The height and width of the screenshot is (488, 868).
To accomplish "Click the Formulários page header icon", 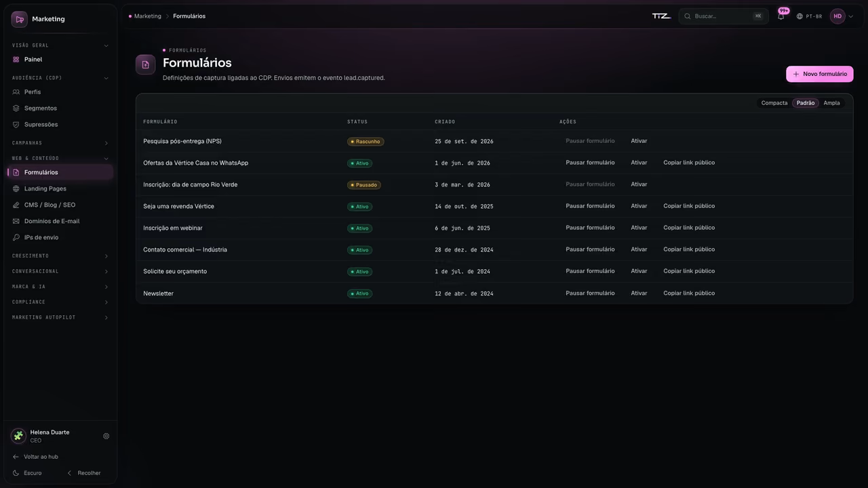I will click(x=145, y=64).
